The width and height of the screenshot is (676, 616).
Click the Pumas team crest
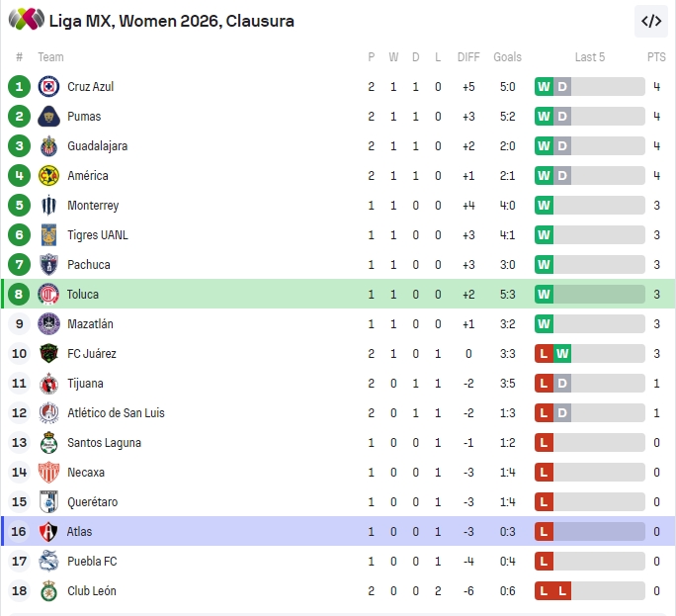click(48, 117)
